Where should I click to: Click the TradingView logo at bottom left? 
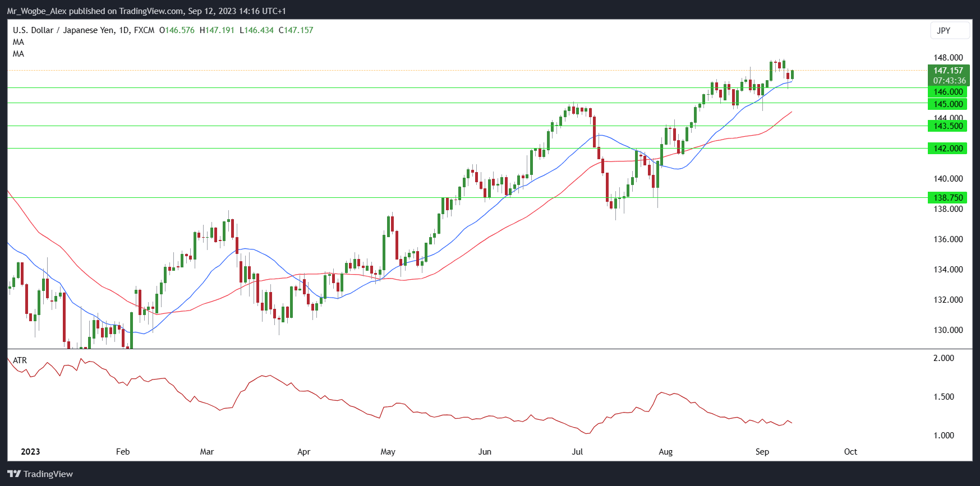(x=40, y=474)
